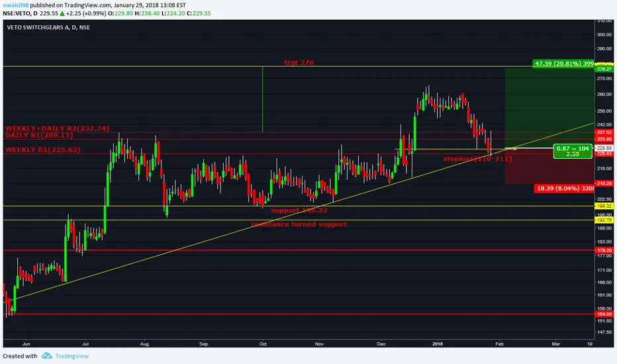Click the 210.29 stop price tag
Viewport: 617px width, 364px height.
[x=604, y=183]
